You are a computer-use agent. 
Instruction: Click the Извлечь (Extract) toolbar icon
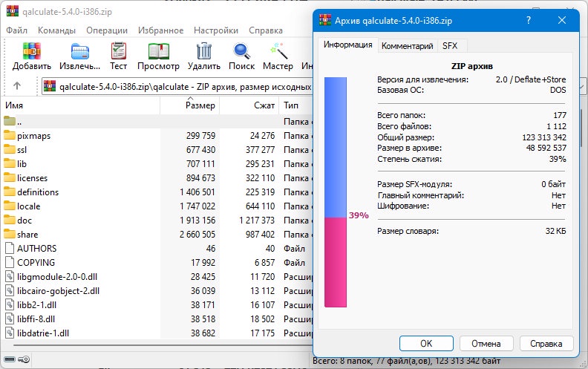80,51
